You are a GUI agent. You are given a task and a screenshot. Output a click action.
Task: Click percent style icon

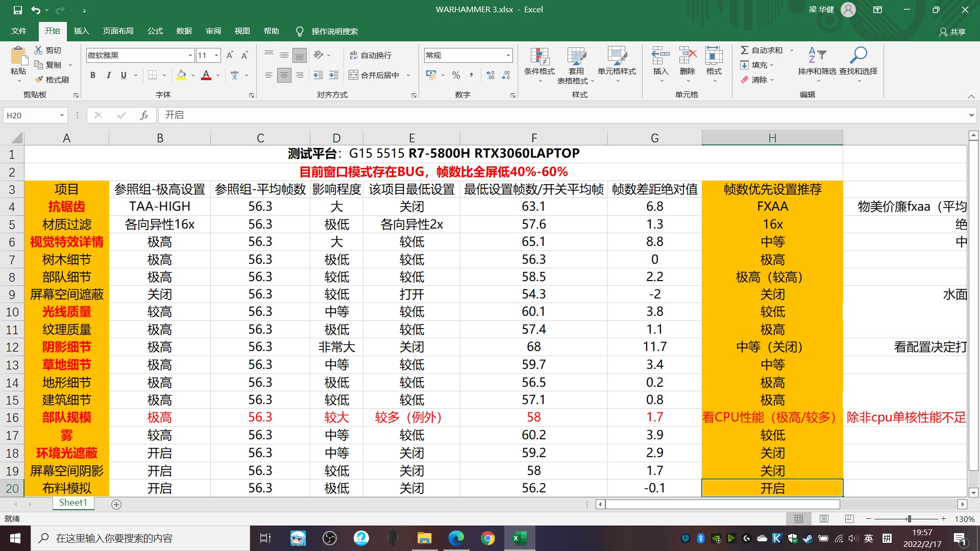tap(456, 75)
